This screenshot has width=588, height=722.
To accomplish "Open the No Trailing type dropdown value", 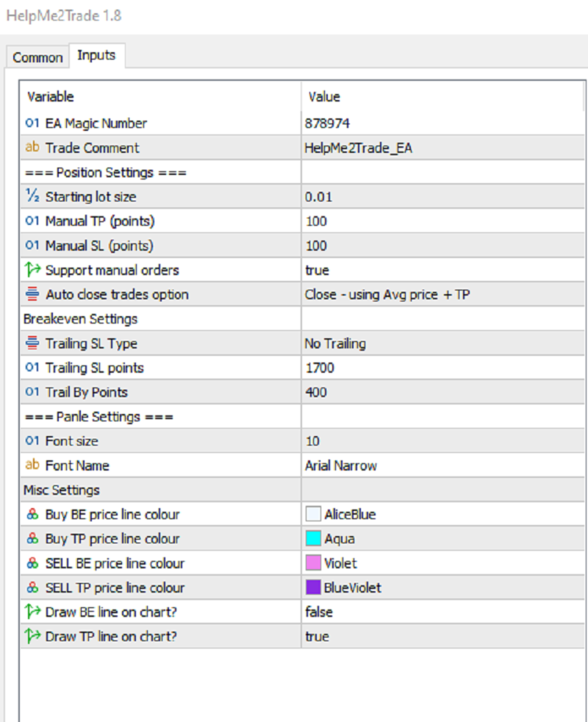I will pyautogui.click(x=335, y=343).
